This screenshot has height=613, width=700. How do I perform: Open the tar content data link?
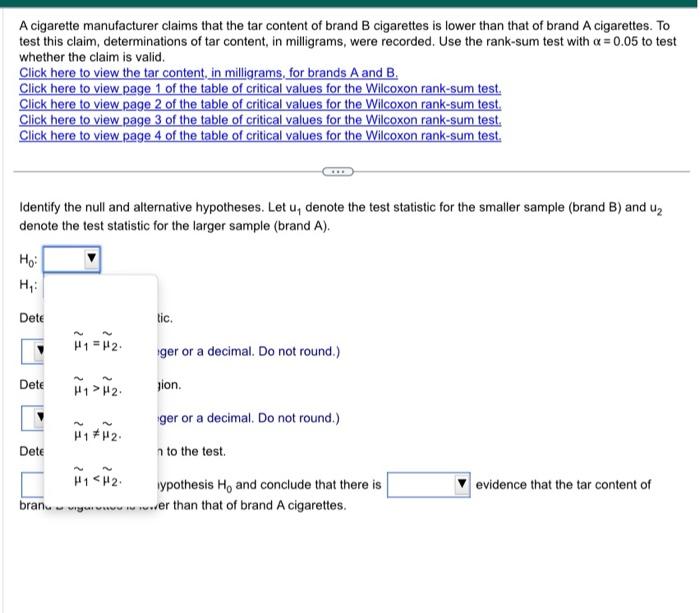pyautogui.click(x=208, y=73)
